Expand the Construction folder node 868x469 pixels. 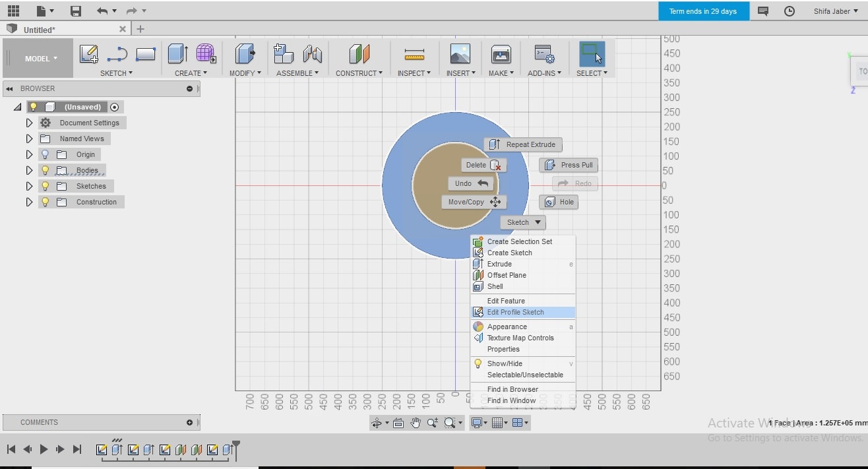pos(29,202)
